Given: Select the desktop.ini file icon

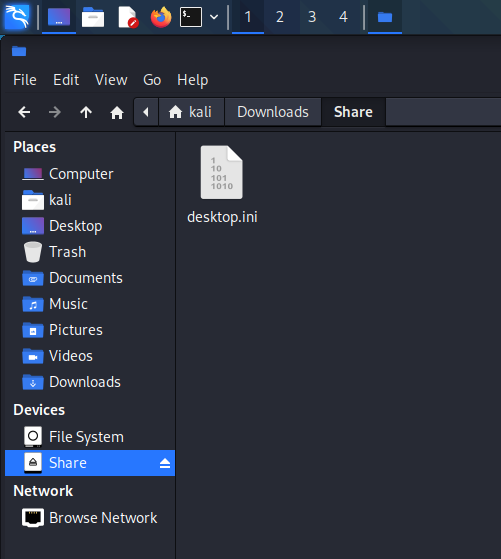Looking at the screenshot, I should click(x=221, y=172).
